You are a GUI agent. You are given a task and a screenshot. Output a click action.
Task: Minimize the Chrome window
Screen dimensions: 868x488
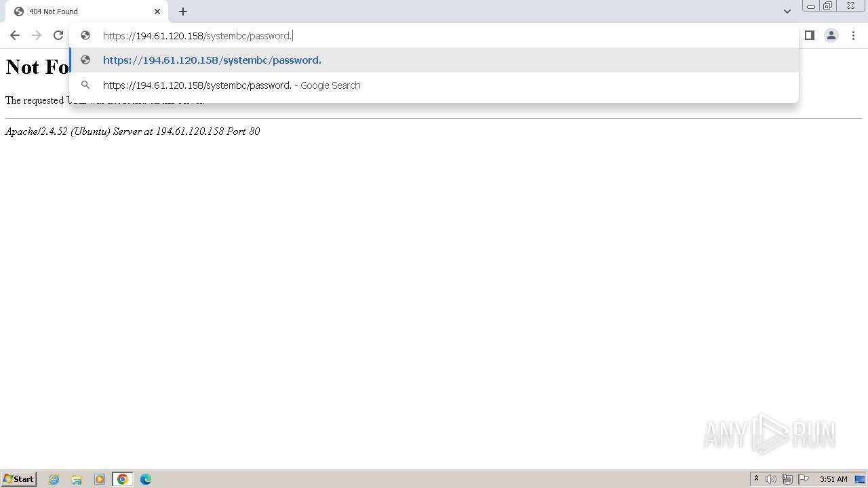810,6
